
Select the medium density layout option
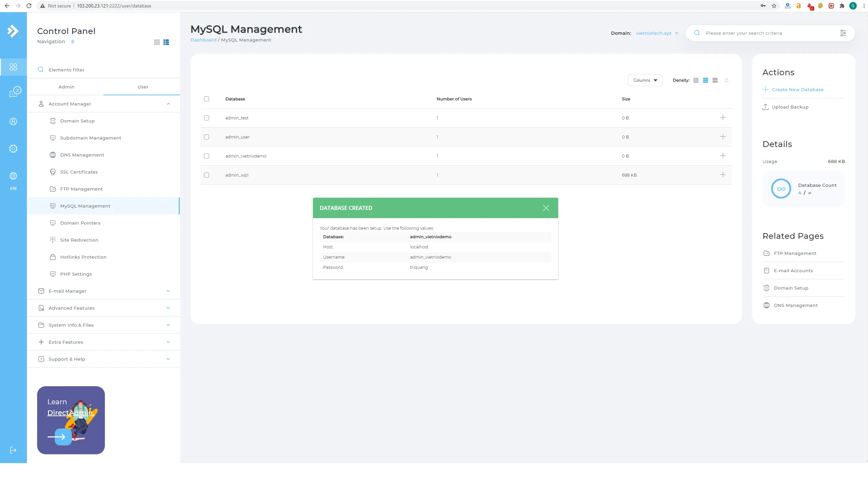pos(706,80)
